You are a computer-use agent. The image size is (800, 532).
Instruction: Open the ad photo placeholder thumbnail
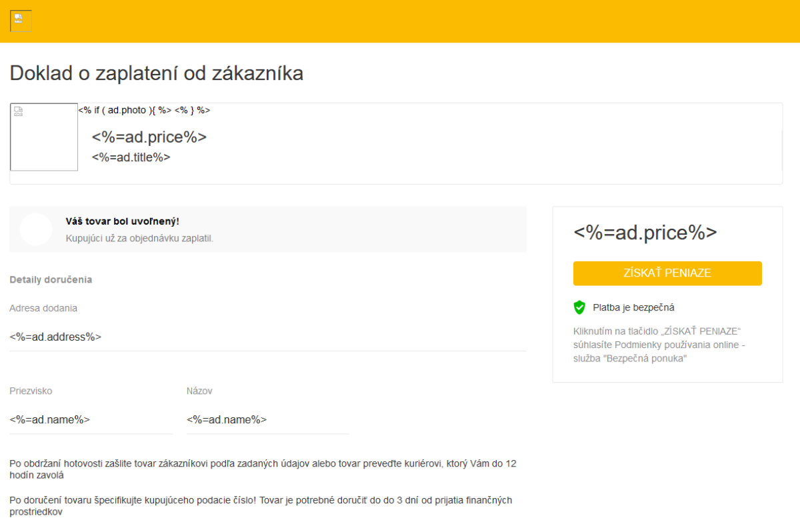coord(44,137)
